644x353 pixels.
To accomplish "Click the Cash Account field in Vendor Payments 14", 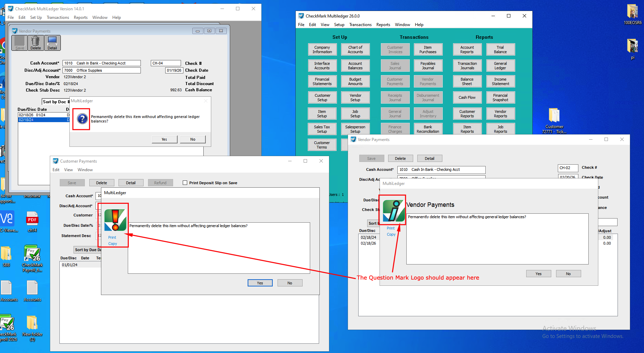I will [x=102, y=63].
